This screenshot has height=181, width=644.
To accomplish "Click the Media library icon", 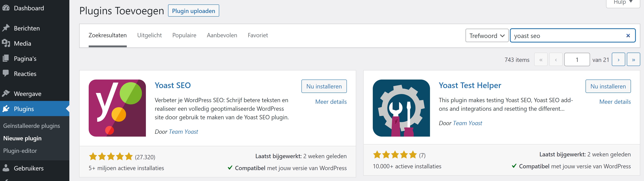I will pos(6,43).
